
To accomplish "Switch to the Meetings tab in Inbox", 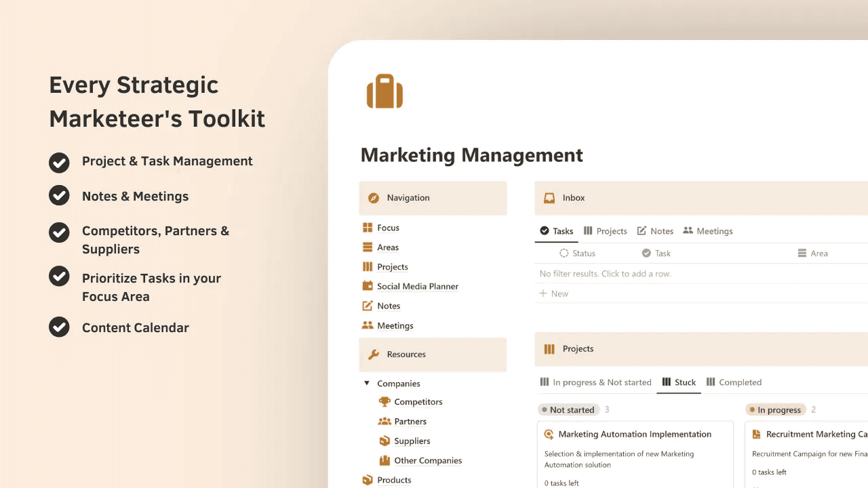I will (708, 231).
